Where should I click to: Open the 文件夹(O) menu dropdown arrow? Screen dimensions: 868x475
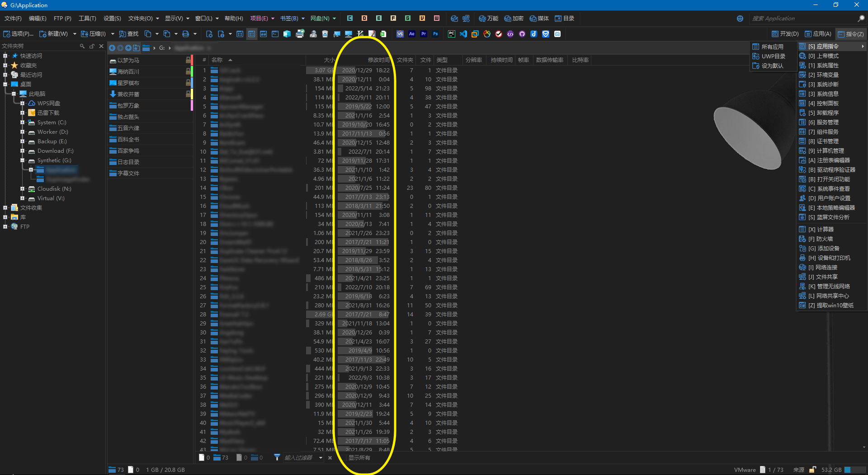click(157, 19)
